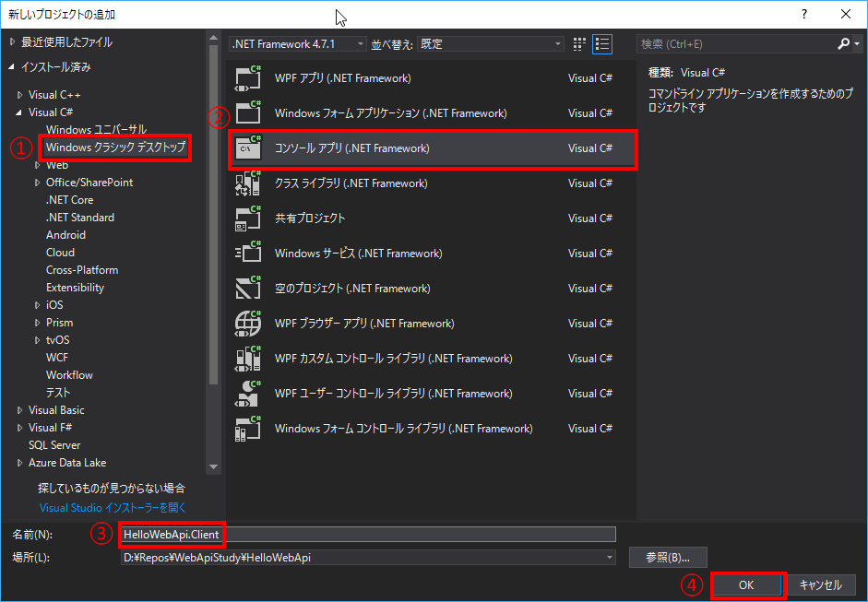
Task: Click the 名前 project name field
Action: point(368,535)
